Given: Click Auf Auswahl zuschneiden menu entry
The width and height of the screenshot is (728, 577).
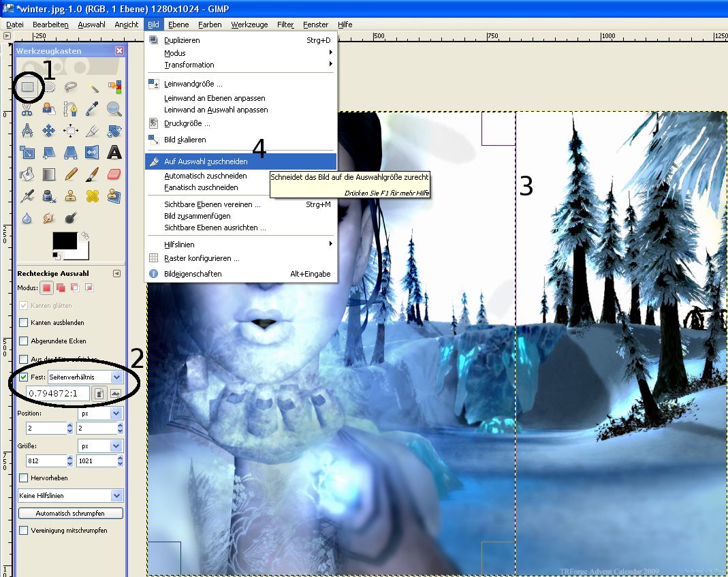Looking at the screenshot, I should tap(240, 161).
